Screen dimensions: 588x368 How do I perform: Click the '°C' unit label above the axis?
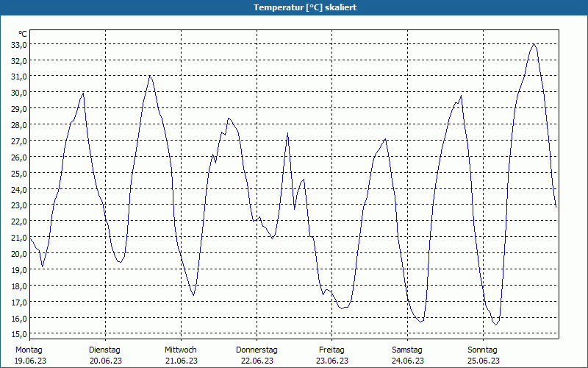tap(23, 34)
